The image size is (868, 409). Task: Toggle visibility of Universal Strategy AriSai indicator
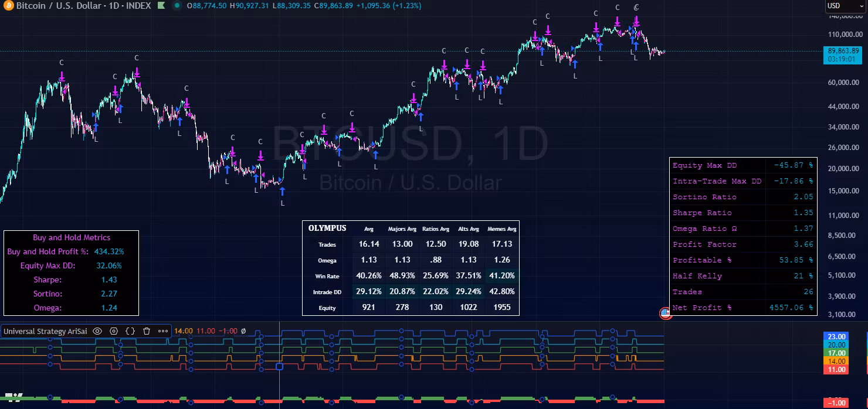click(x=97, y=331)
